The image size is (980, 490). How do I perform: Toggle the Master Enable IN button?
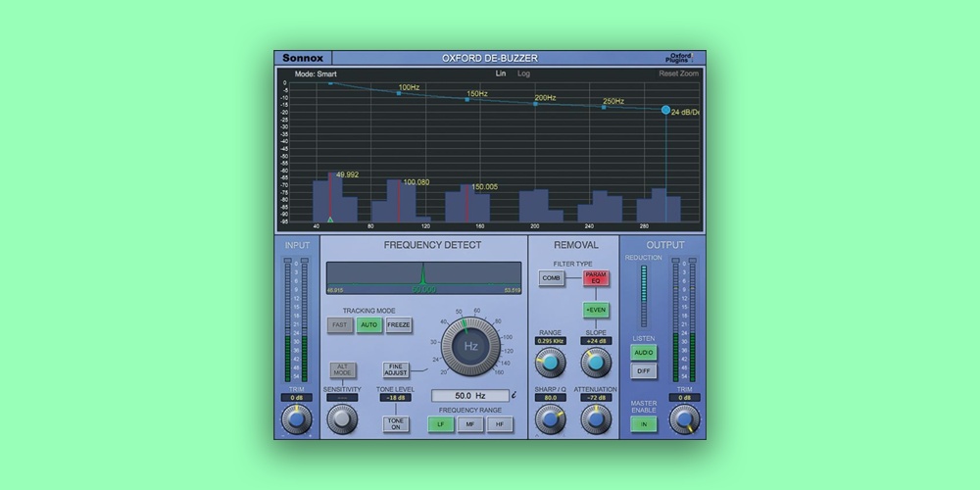point(643,425)
